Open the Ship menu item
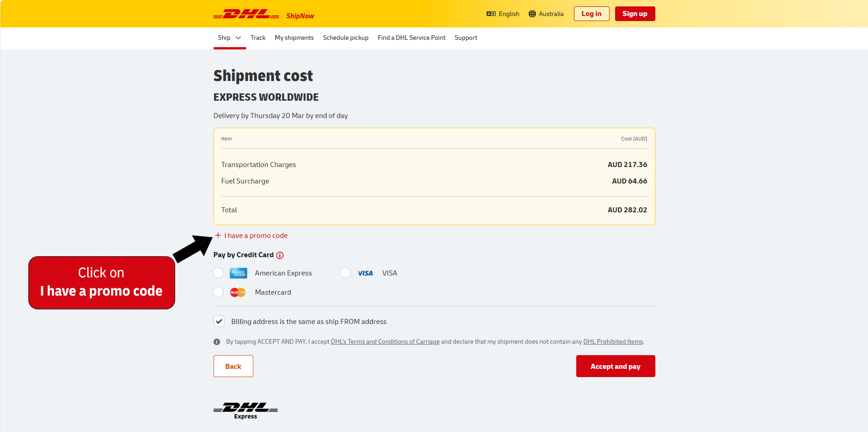This screenshot has width=868, height=432. [x=224, y=38]
